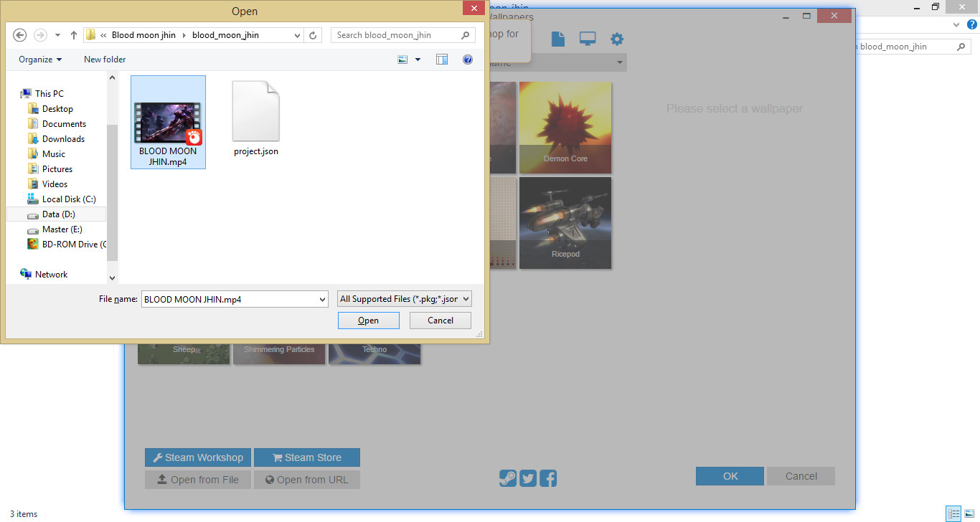Open Wallpaper Engine settings gear
The image size is (980, 522).
[x=617, y=39]
